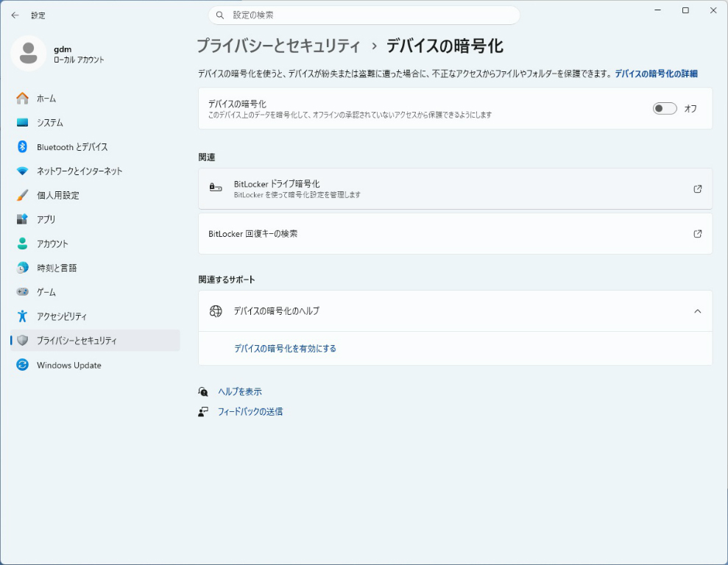Click the shield icon for プライバシーとセキュリティ

point(22,341)
